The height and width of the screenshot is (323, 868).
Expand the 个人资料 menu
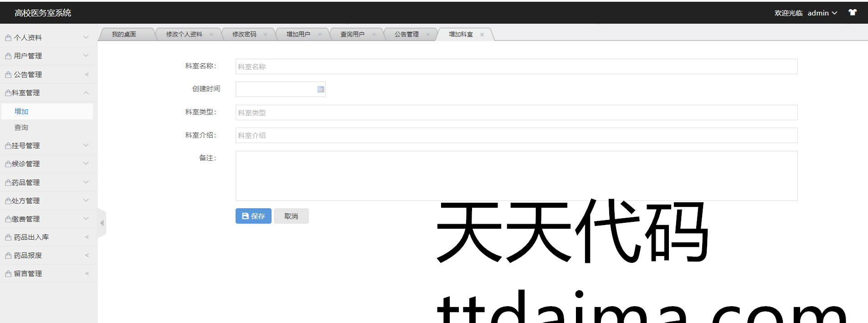tap(48, 37)
